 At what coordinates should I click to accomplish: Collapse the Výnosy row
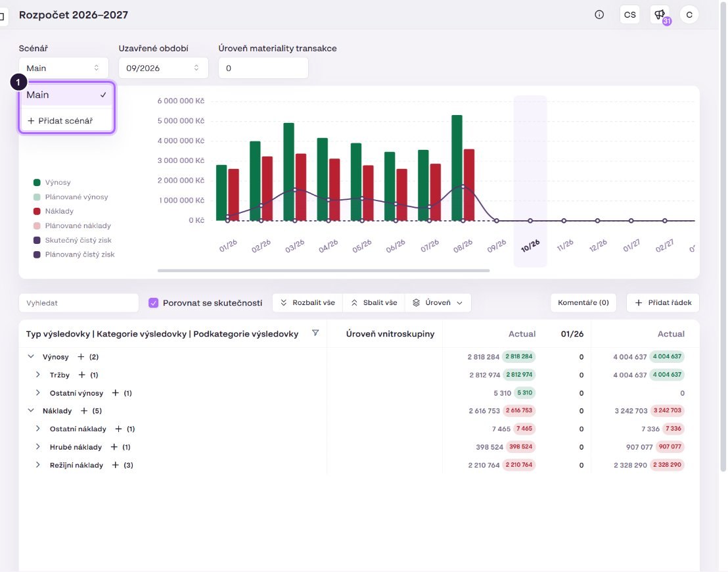coord(31,357)
